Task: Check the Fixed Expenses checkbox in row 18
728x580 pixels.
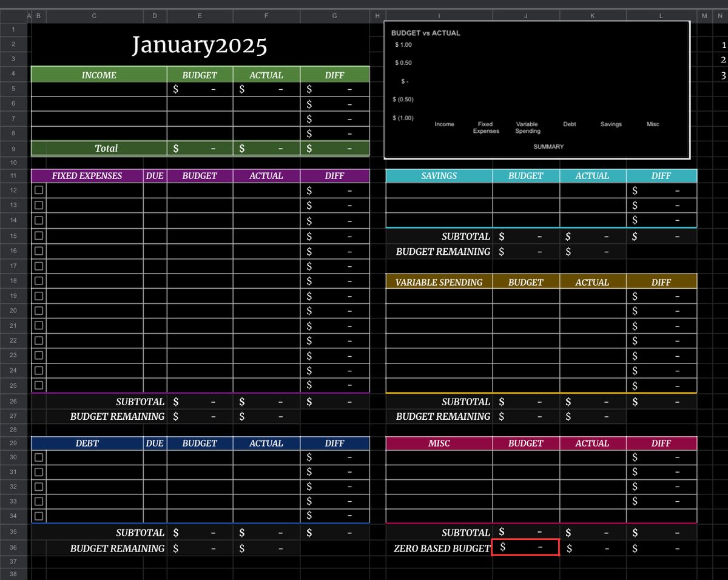Action: 39,281
